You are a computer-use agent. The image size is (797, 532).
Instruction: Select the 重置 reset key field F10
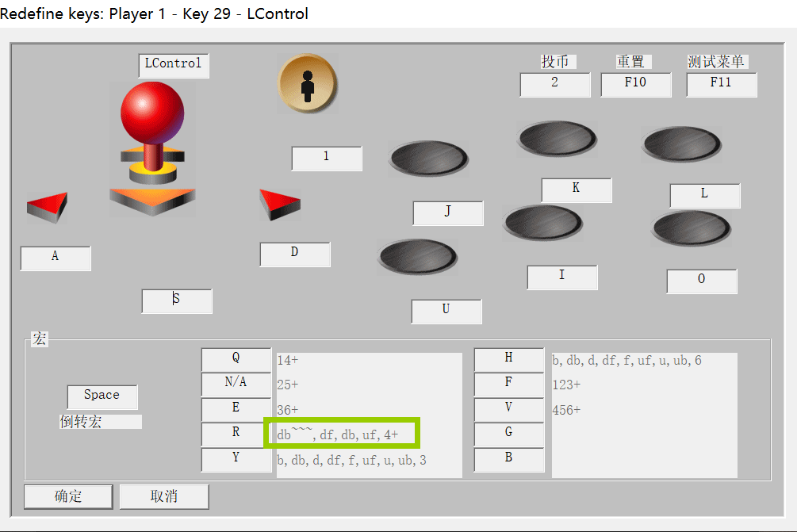click(x=636, y=84)
